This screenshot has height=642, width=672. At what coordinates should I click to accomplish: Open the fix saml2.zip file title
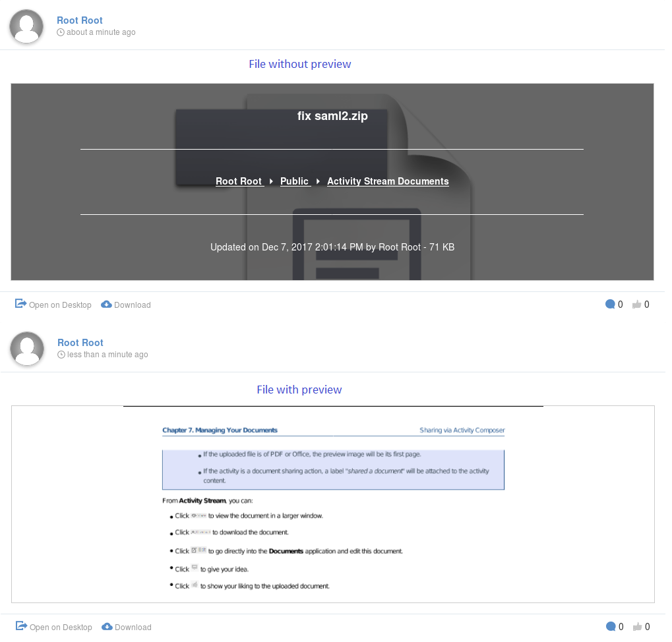pyautogui.click(x=332, y=116)
